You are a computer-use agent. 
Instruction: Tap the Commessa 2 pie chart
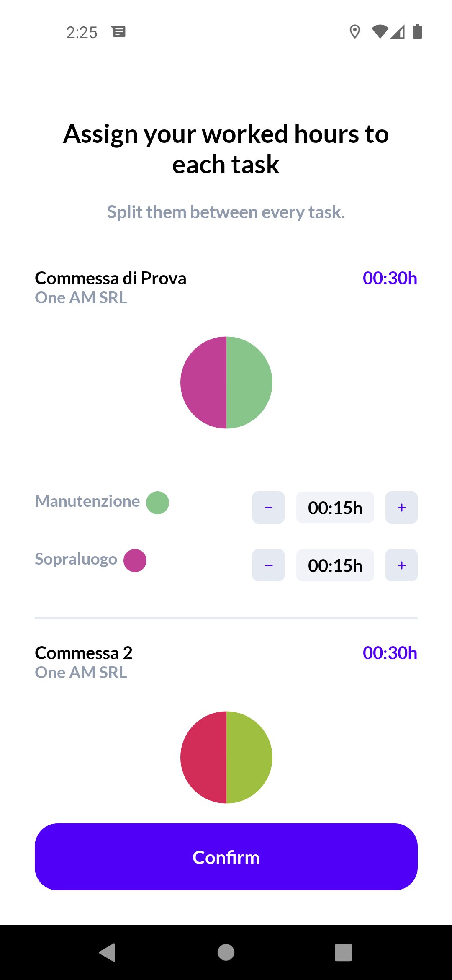click(226, 757)
